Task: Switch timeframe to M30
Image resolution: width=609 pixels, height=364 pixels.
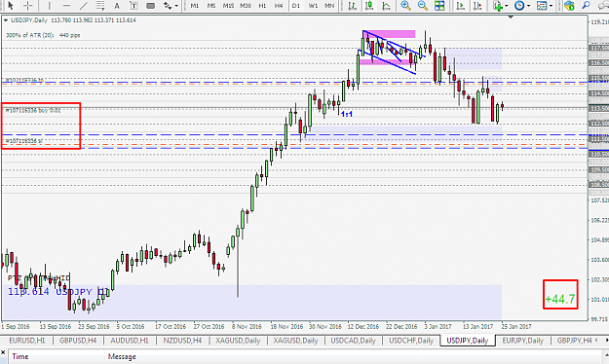Action: coord(246,6)
